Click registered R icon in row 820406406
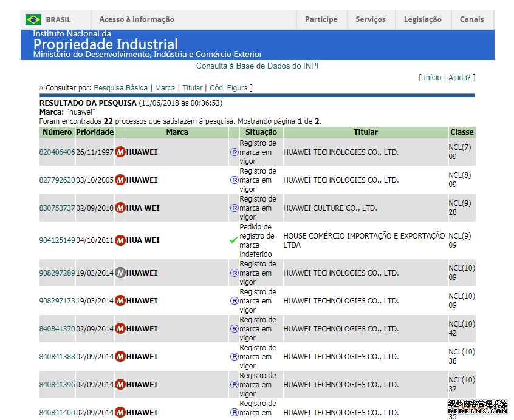This screenshot has height=420, width=514. click(234, 152)
